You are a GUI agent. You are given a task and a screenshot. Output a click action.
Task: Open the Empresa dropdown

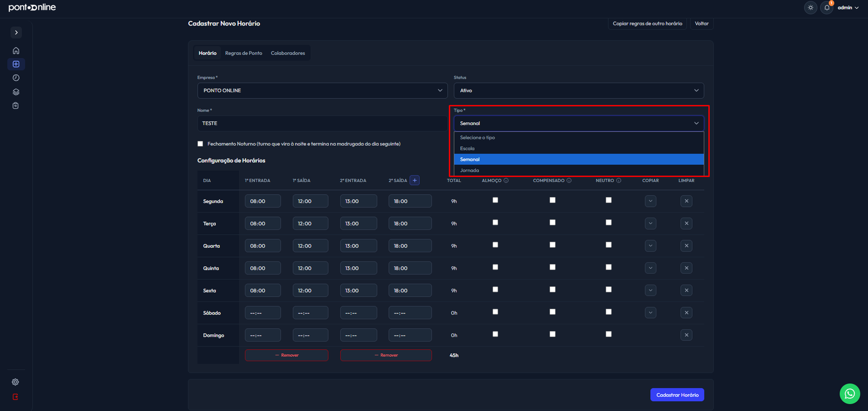point(322,91)
